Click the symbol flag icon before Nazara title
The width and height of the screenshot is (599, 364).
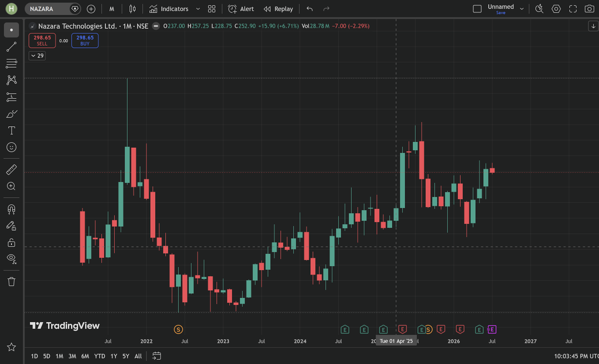pyautogui.click(x=32, y=26)
